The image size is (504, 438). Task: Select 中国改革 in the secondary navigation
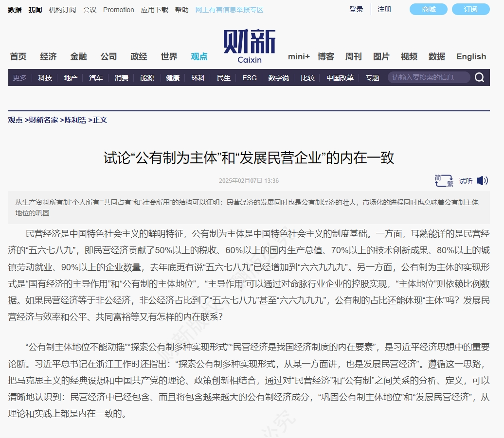point(340,78)
